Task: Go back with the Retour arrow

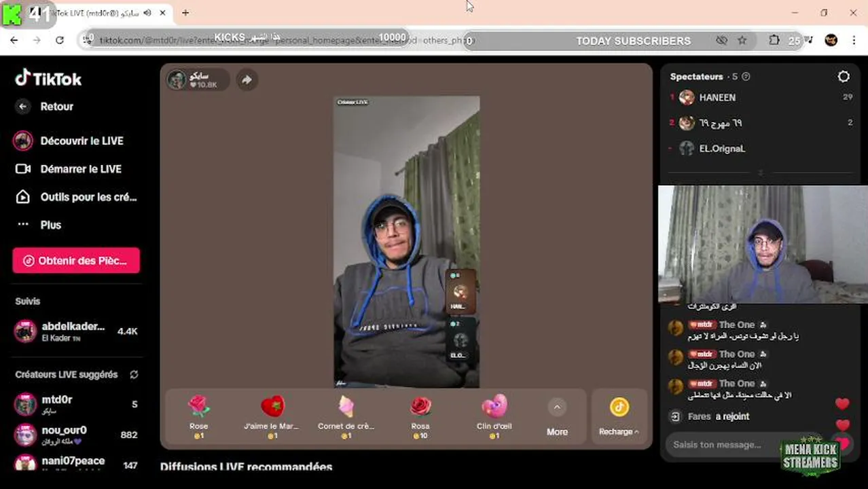Action: point(23,107)
